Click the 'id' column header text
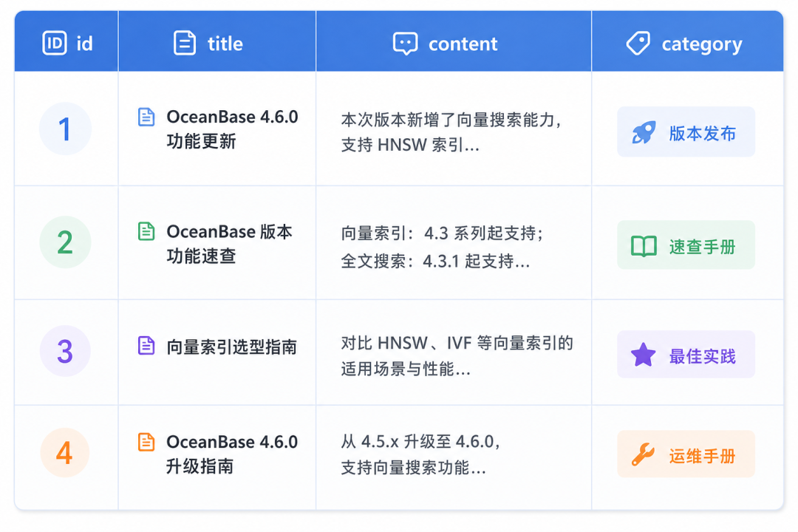 (84, 44)
